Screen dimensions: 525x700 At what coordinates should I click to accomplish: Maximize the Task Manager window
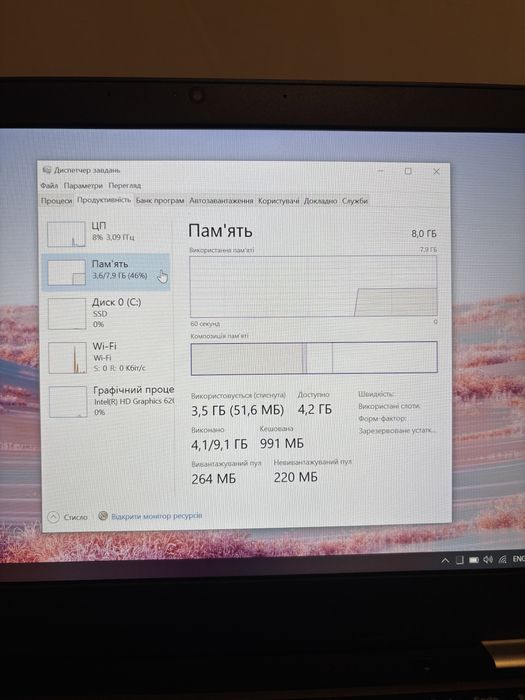[x=408, y=171]
